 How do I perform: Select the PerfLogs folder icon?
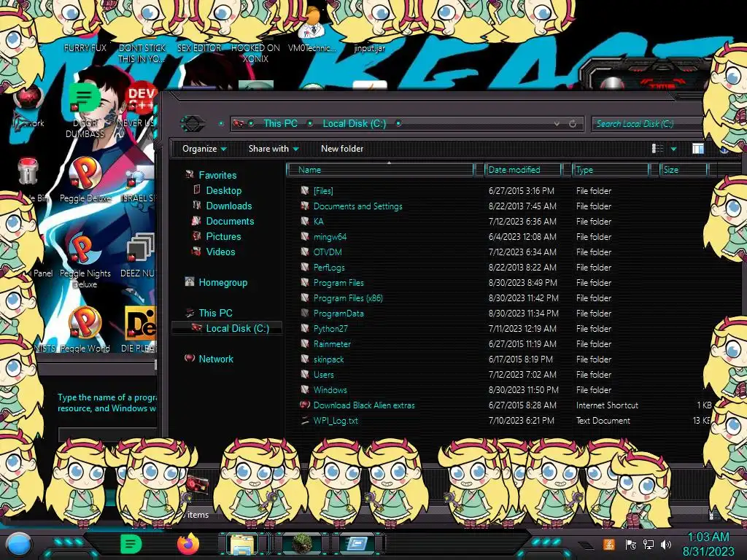point(305,267)
